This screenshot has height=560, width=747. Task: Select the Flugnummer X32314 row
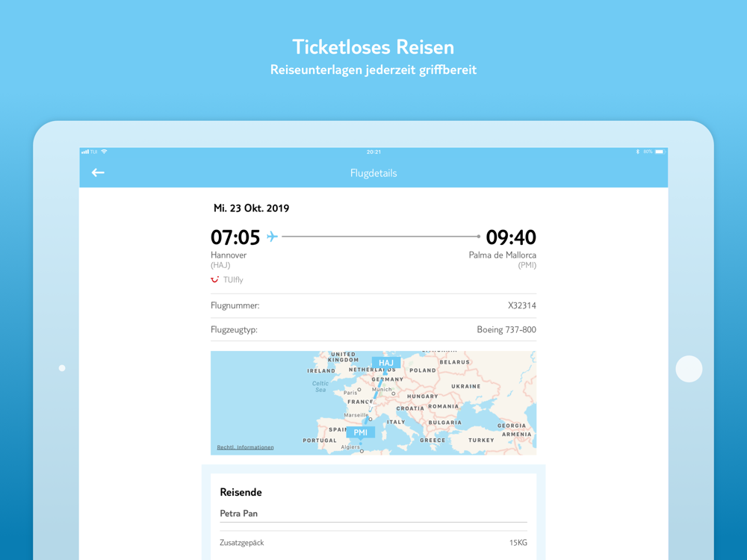373,305
